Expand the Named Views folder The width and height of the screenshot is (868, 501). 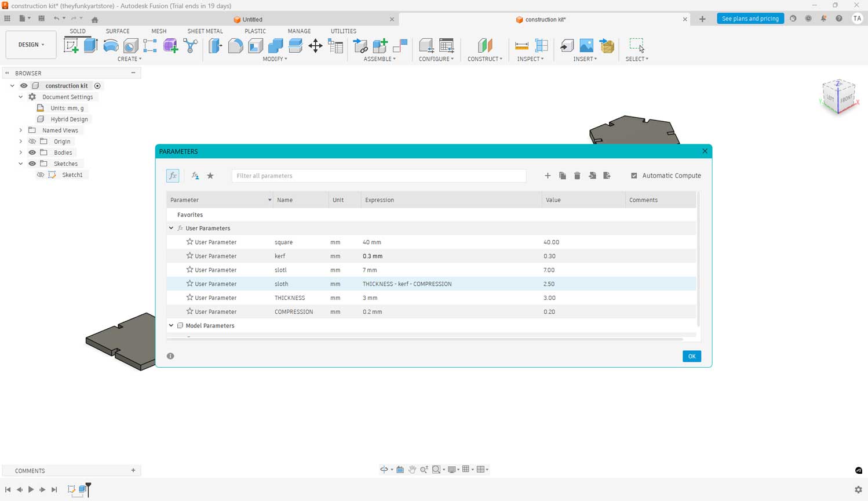pos(21,130)
